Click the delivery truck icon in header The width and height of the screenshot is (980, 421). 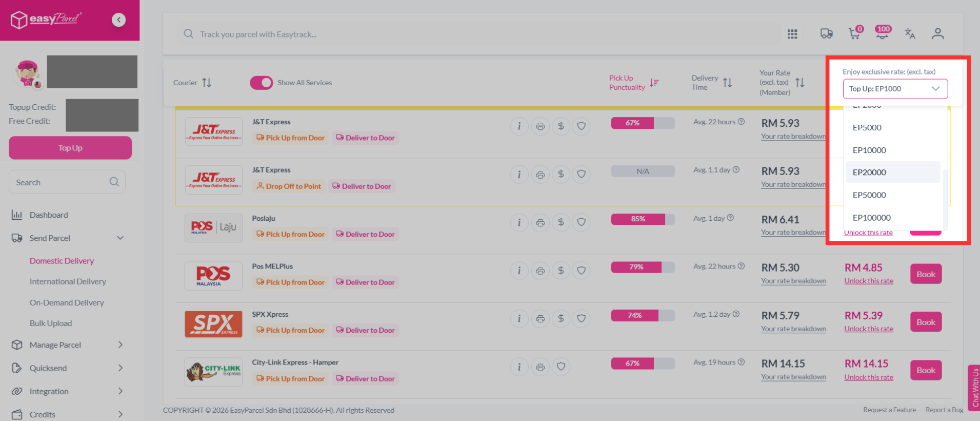pos(826,34)
